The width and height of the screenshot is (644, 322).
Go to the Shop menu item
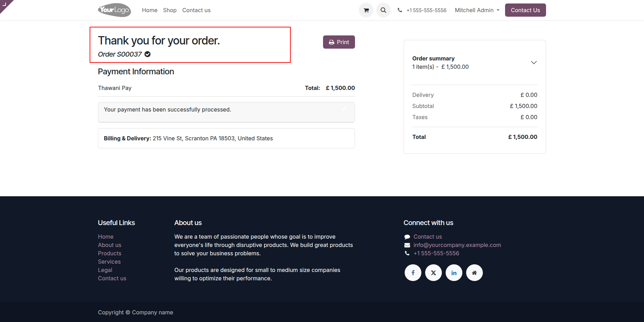coord(170,10)
